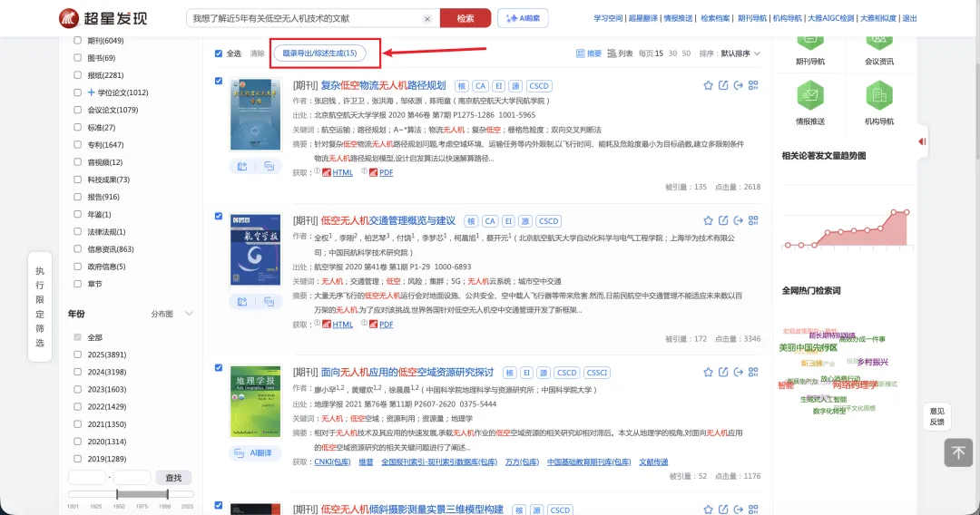Open 超星翻译 in the top navigation

click(642, 18)
